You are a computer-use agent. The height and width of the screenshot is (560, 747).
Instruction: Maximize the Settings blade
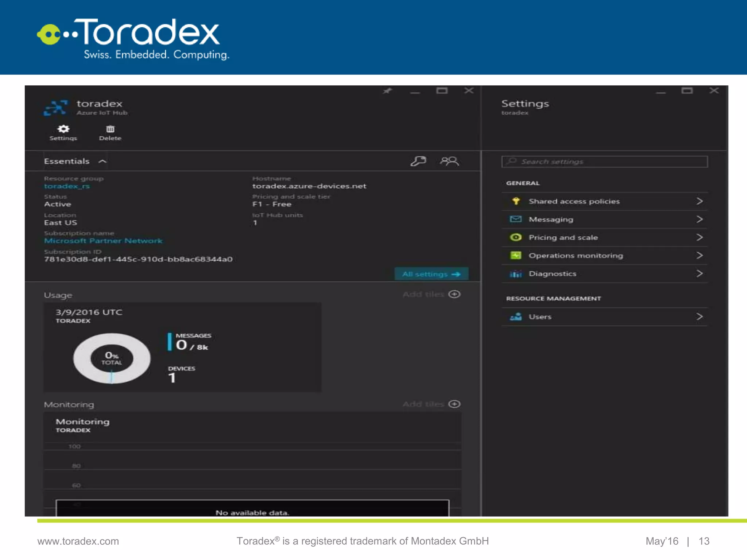coord(687,90)
